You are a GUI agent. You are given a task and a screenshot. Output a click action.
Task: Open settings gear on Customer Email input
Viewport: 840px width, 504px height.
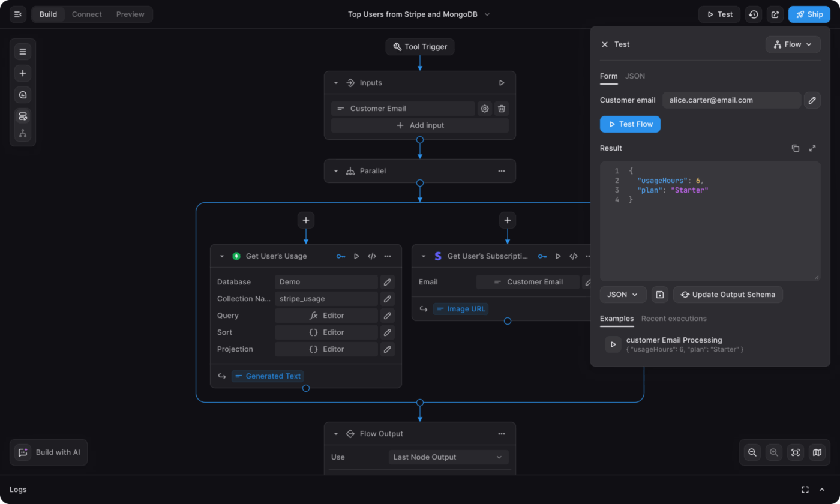click(x=484, y=108)
